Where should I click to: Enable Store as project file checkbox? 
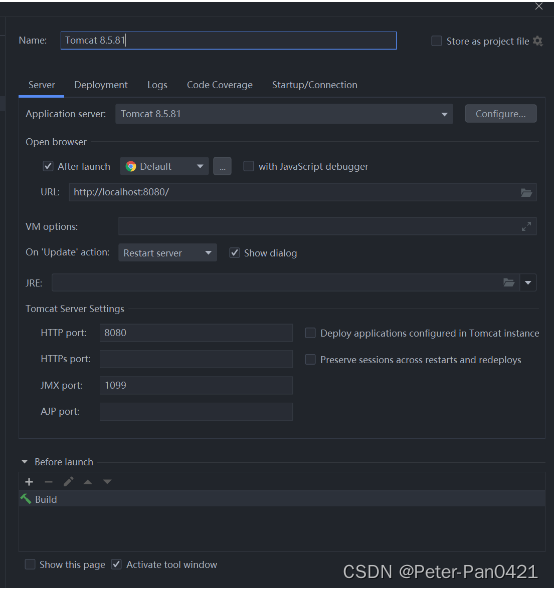point(436,41)
